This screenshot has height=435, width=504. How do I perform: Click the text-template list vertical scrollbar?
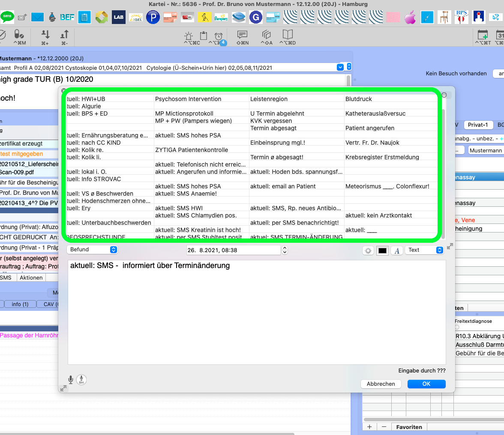[444, 173]
